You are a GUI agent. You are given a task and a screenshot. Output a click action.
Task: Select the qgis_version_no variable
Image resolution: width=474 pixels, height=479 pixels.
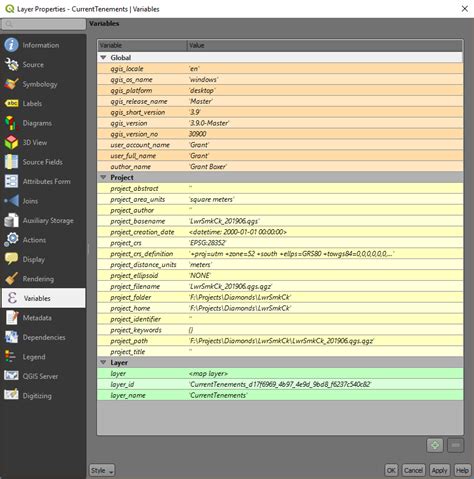pos(280,134)
